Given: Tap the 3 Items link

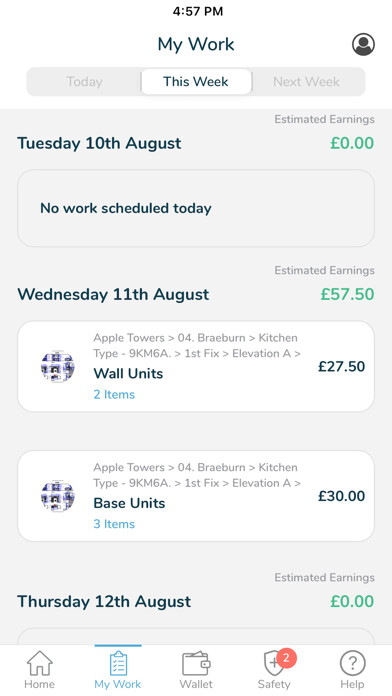Looking at the screenshot, I should [114, 524].
